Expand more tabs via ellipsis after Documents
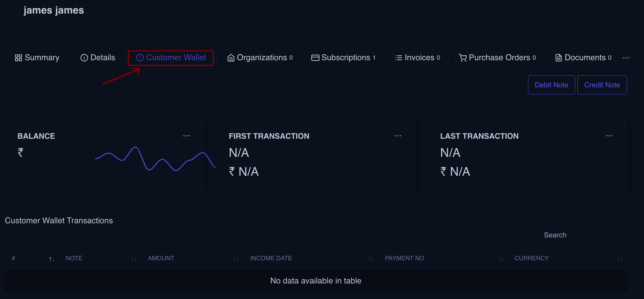Screen dimensions: 644x299 (626, 58)
